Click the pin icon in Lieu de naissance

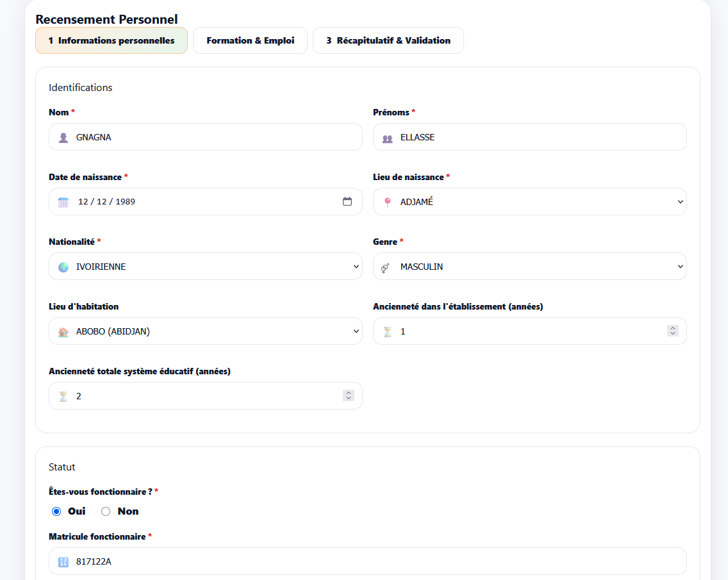[x=388, y=202]
